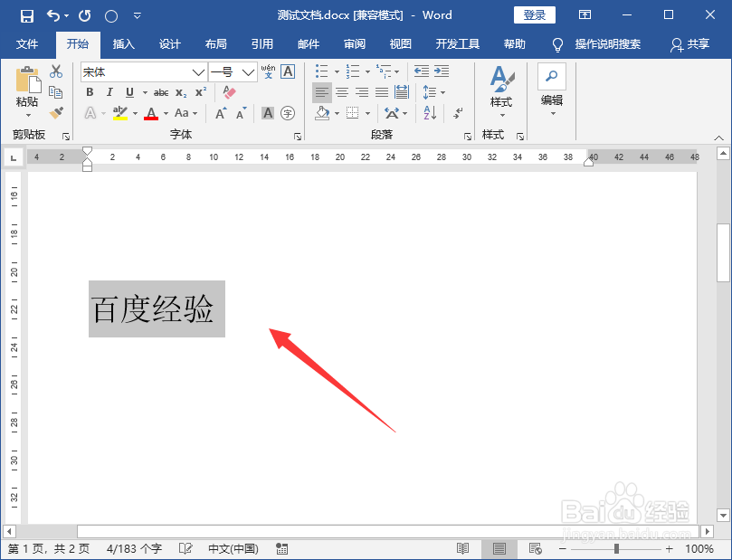Open the Font dialog launcher
The image size is (732, 560).
pos(298,137)
